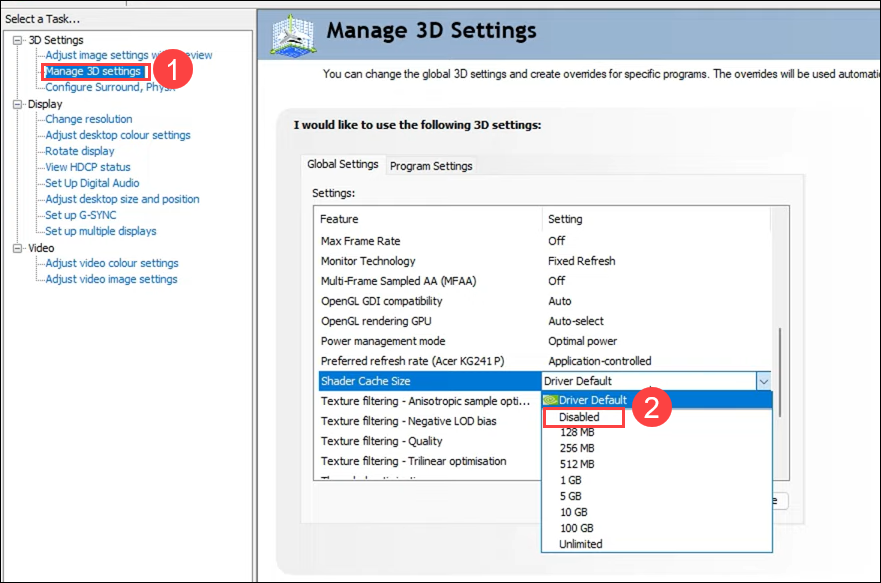Choose Disabled shader cache option
Image resolution: width=881 pixels, height=583 pixels.
coord(579,417)
